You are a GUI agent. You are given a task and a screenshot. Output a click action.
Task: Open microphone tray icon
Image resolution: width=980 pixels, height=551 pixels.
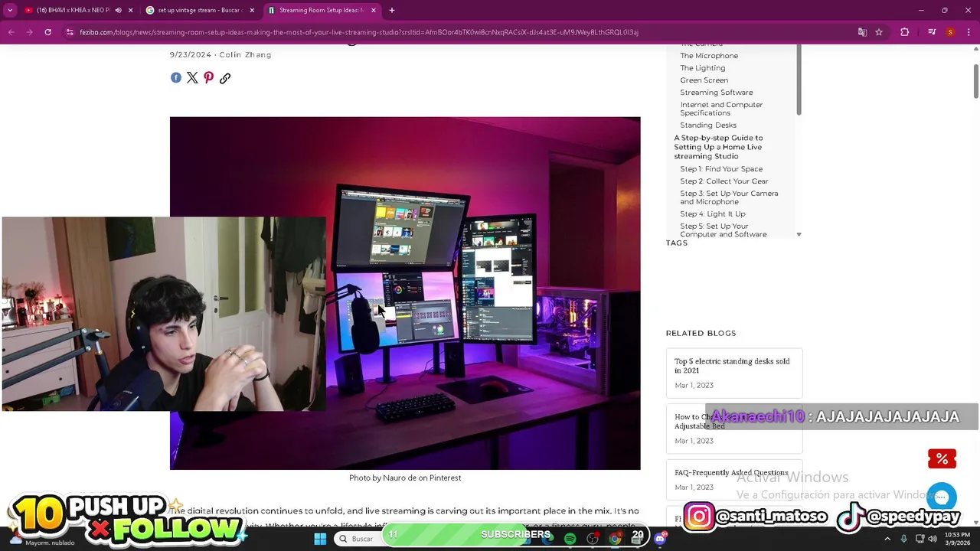coord(904,539)
